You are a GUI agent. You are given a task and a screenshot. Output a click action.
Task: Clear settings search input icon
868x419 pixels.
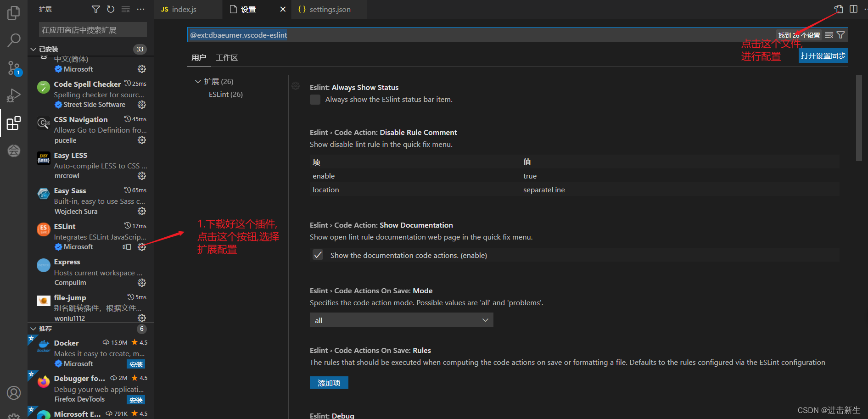(x=829, y=35)
